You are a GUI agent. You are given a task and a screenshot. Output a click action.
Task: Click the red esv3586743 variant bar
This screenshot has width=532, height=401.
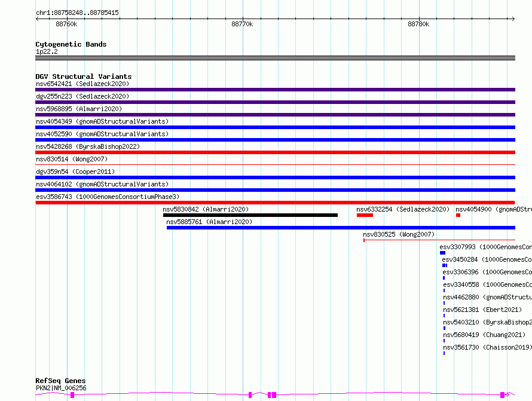click(x=275, y=203)
